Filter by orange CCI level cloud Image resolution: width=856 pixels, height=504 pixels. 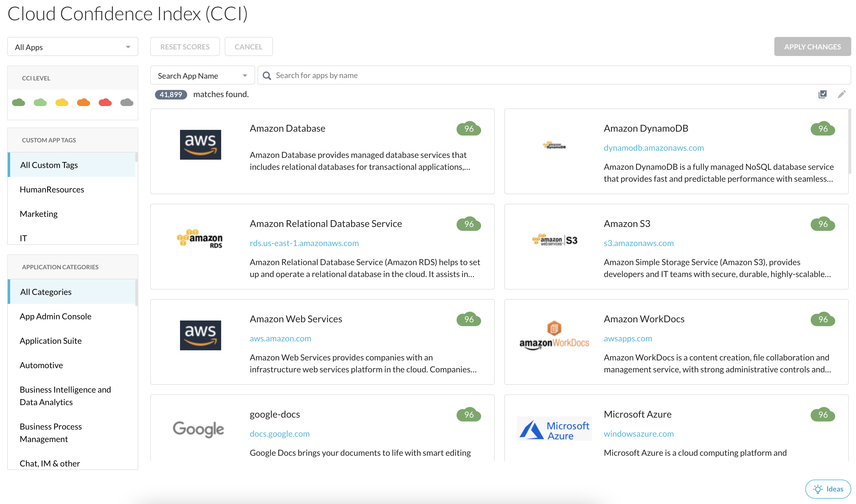tap(83, 102)
